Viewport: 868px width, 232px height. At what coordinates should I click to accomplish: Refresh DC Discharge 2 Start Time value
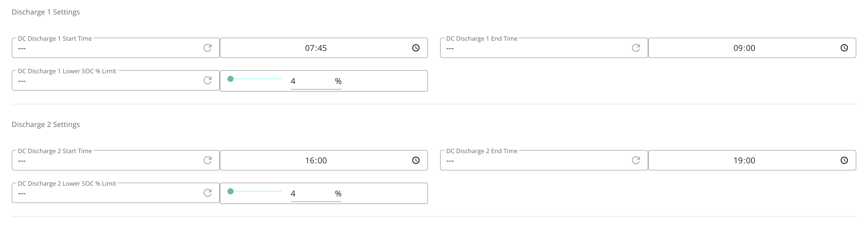coord(208,160)
